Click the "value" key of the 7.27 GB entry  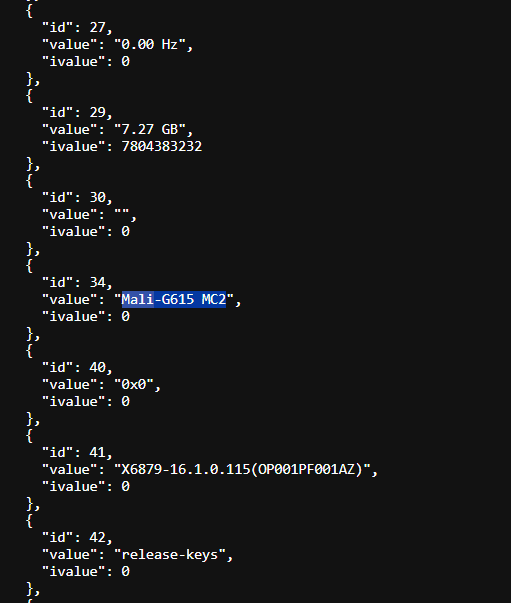pos(69,130)
